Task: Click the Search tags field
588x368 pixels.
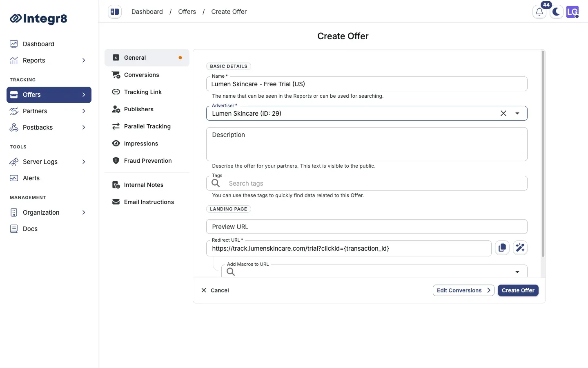Action: click(367, 184)
